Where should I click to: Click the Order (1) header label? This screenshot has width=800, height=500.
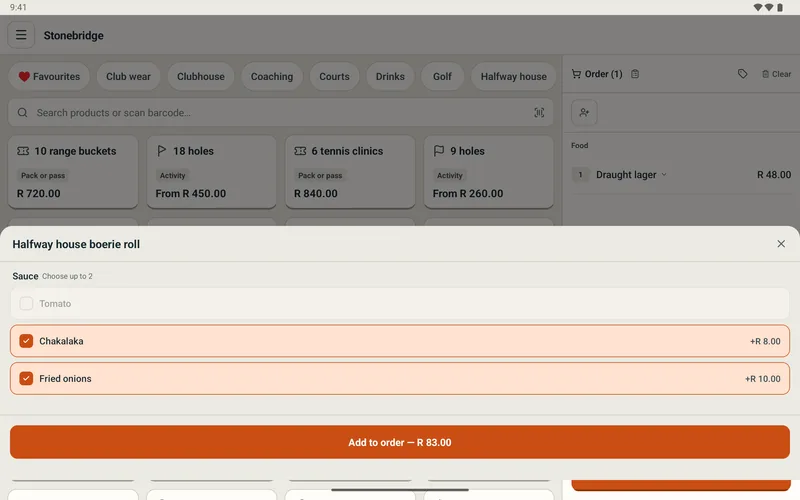[604, 74]
